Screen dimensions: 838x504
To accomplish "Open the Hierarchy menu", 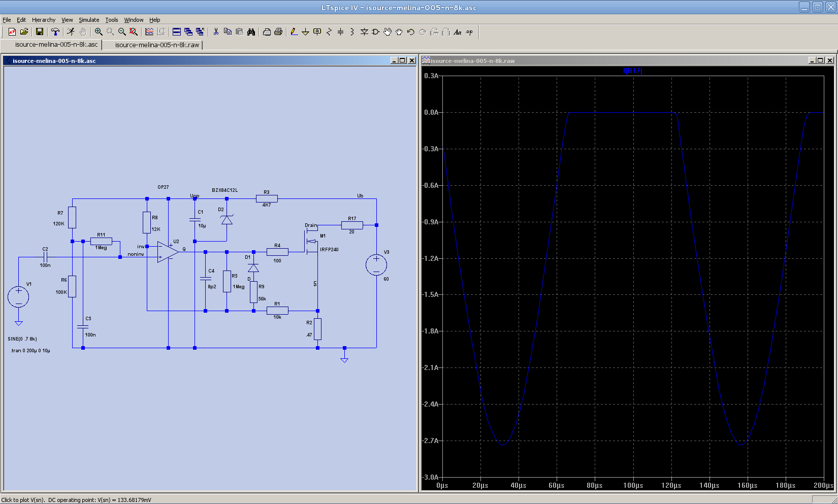I will [44, 20].
